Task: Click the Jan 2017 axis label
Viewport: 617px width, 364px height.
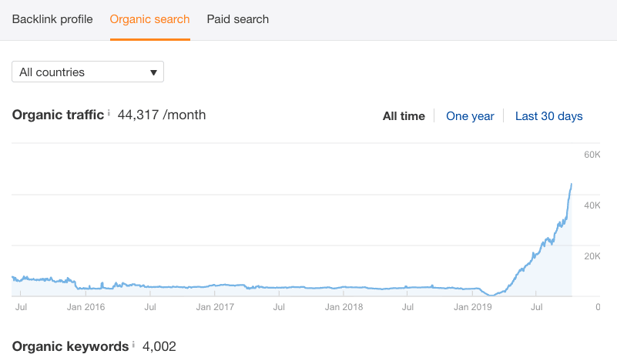Action: click(215, 307)
